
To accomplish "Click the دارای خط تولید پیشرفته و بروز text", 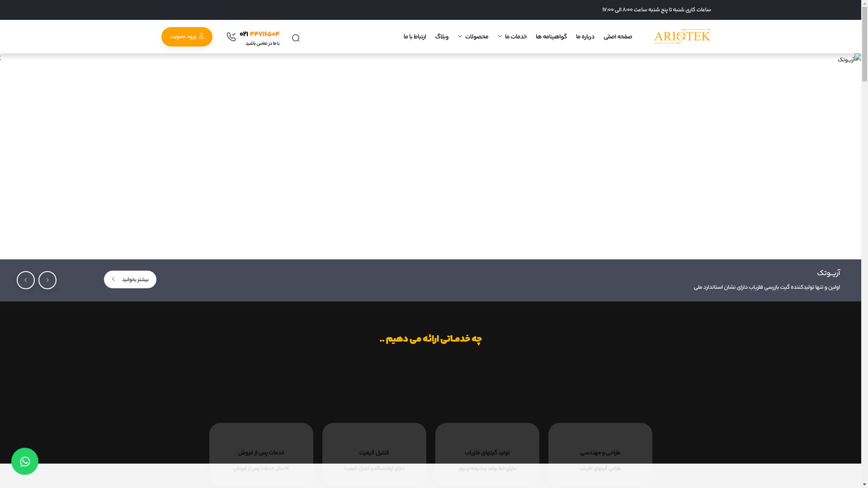I will (x=487, y=469).
